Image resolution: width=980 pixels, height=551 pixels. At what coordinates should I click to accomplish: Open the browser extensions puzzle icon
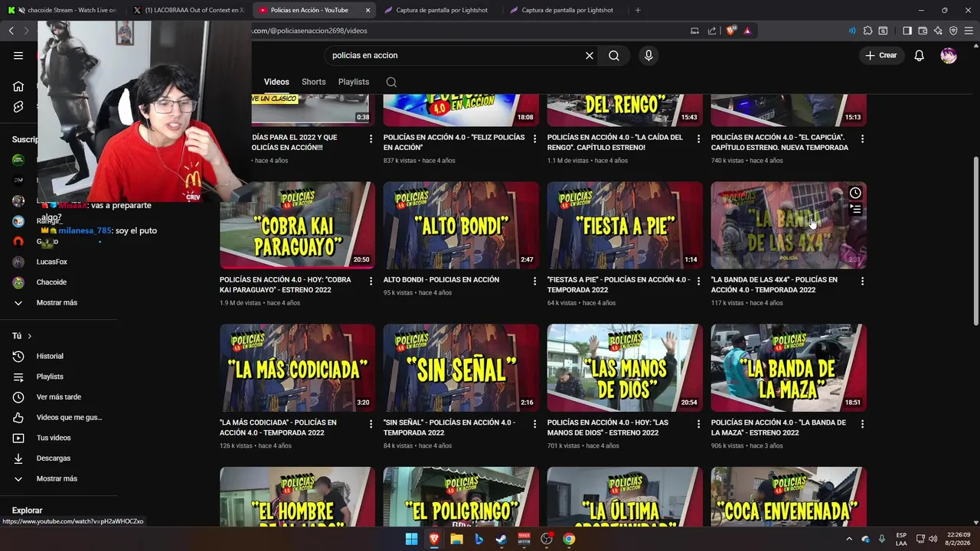(x=867, y=31)
